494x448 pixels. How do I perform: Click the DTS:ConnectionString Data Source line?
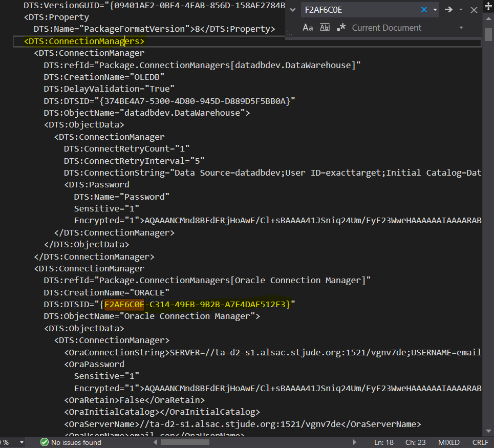point(272,173)
